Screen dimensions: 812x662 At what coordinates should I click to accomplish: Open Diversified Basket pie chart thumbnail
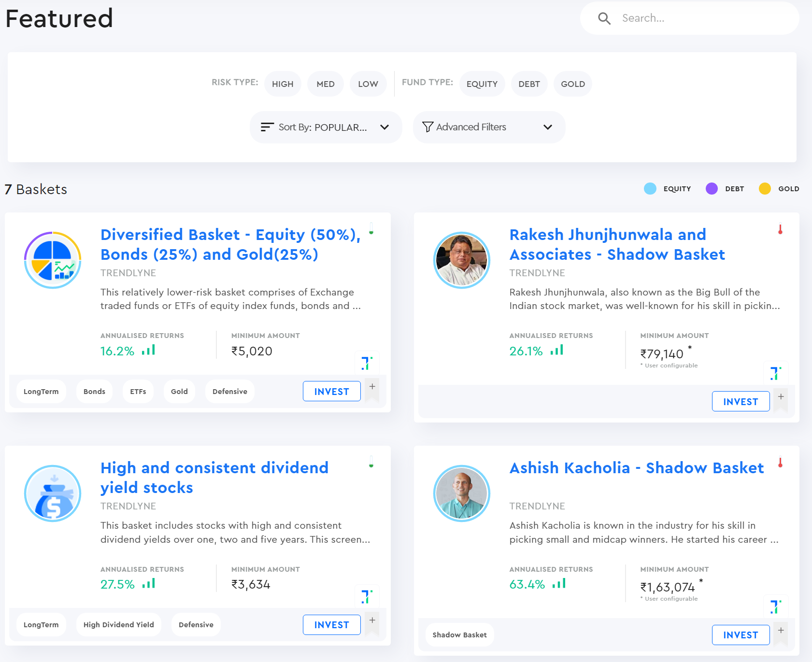(53, 260)
